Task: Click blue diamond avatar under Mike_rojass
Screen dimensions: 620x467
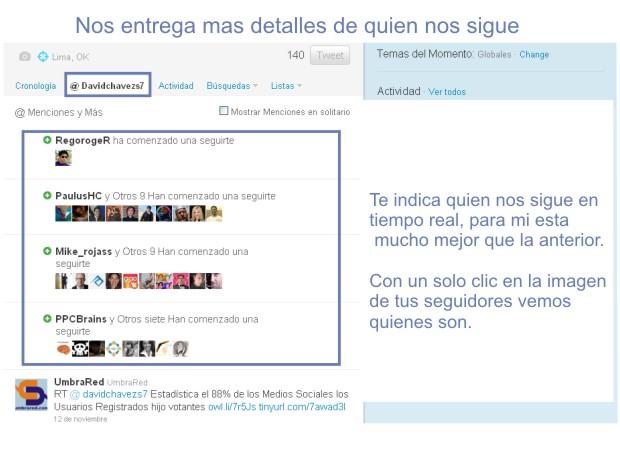Action: [98, 281]
